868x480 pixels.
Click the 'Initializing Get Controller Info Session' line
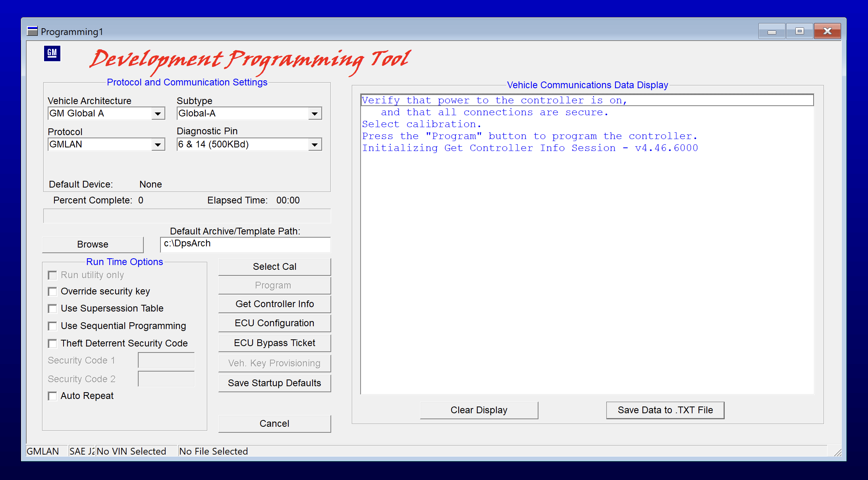[530, 148]
